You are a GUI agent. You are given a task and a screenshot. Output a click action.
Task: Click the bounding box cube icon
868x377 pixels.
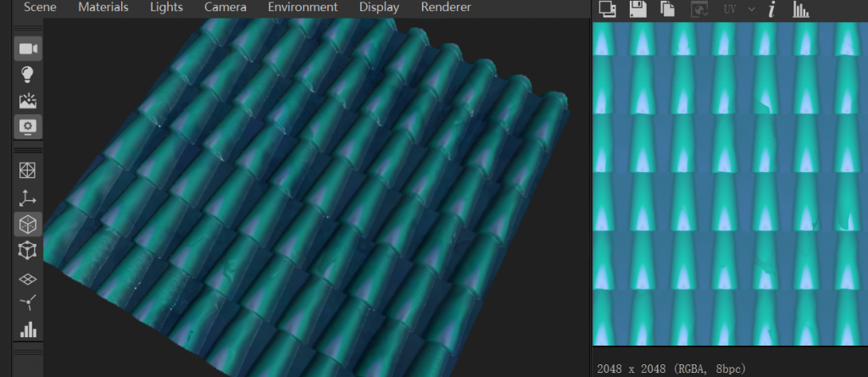pos(29,250)
